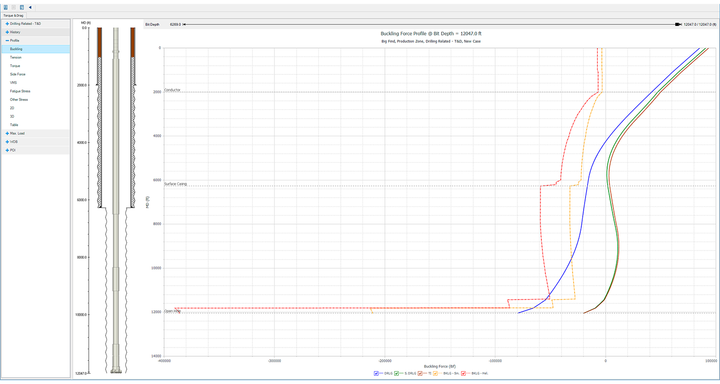Image resolution: width=720 pixels, height=384 pixels.
Task: Click the bit at bottom of wellbore schematic
Action: click(116, 370)
